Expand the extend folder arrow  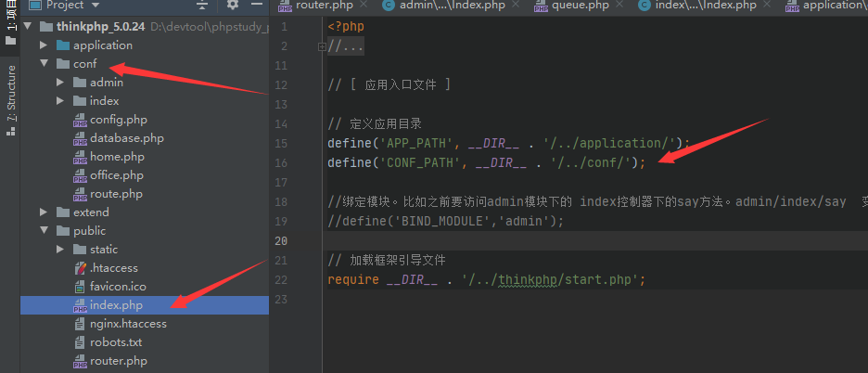44,212
